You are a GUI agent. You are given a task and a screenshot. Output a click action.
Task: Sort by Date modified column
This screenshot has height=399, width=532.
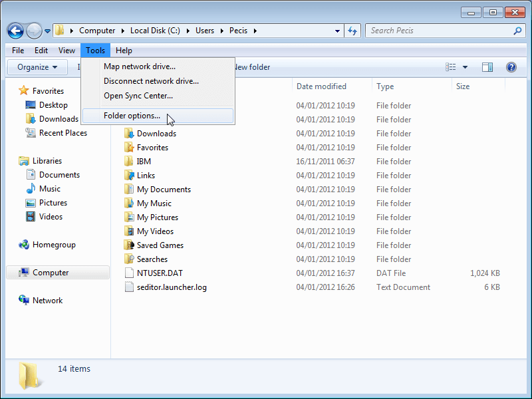[321, 86]
